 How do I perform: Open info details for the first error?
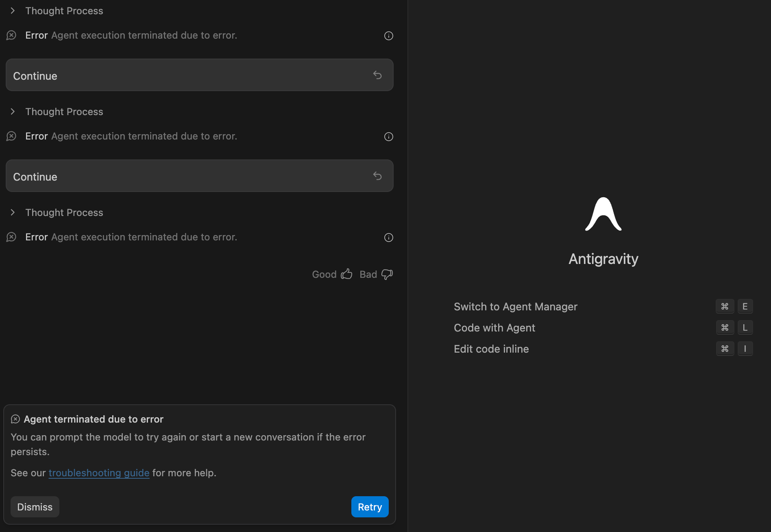pyautogui.click(x=388, y=36)
